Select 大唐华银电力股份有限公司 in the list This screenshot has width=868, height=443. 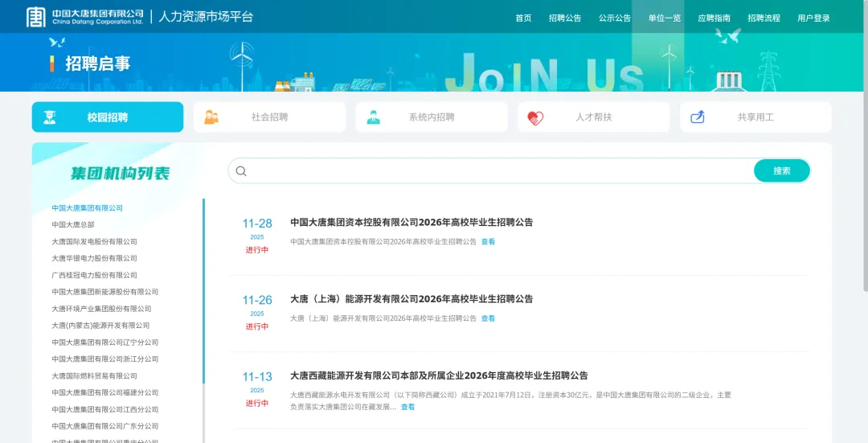(x=94, y=259)
